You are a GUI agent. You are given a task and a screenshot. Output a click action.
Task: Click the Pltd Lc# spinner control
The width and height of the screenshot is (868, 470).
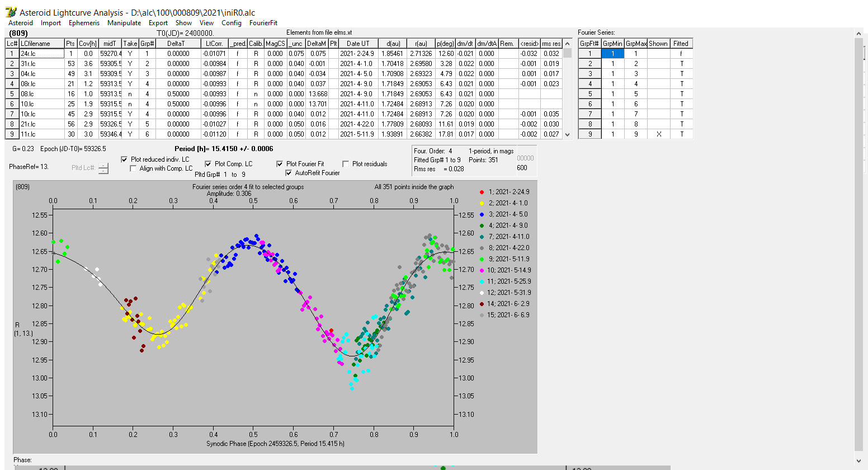[103, 168]
